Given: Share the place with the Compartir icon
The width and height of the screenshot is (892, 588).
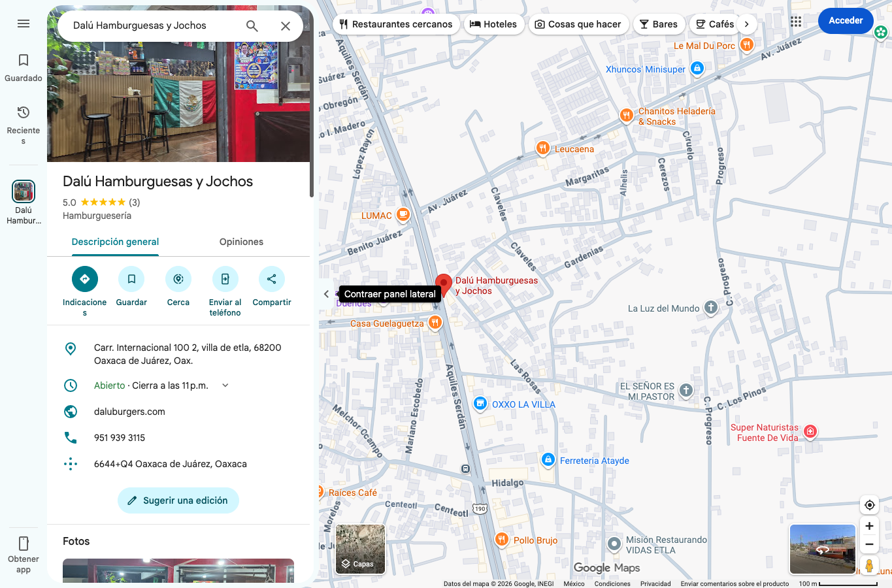Looking at the screenshot, I should tap(272, 279).
